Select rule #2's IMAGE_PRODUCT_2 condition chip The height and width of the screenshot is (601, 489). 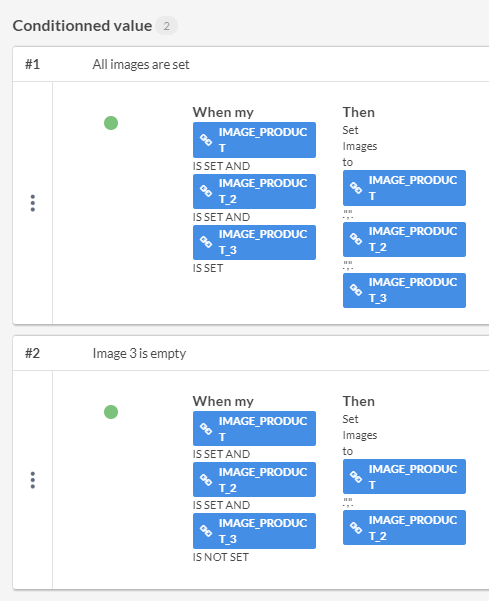click(254, 479)
